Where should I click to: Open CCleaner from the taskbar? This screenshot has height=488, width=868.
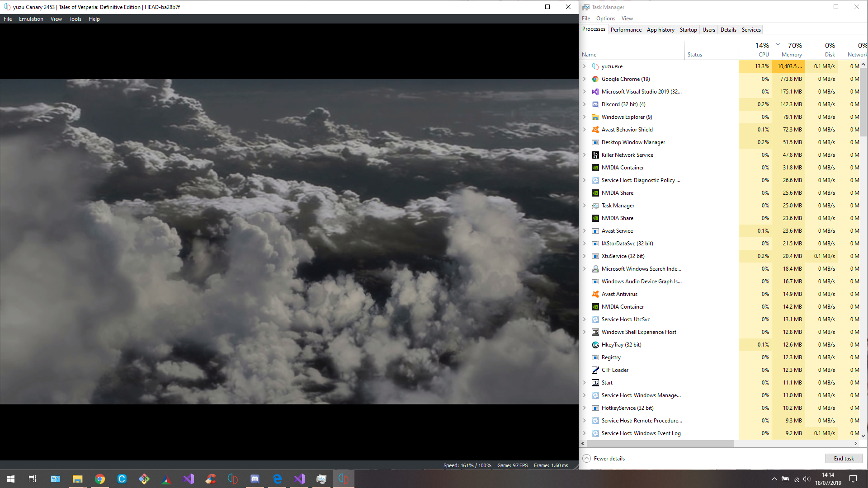[211, 479]
